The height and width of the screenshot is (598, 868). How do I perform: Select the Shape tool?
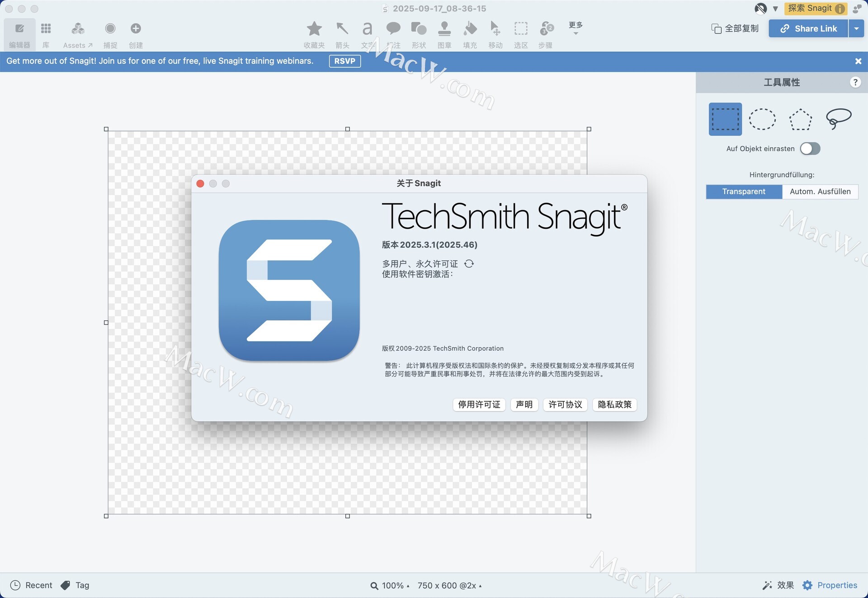(x=419, y=34)
